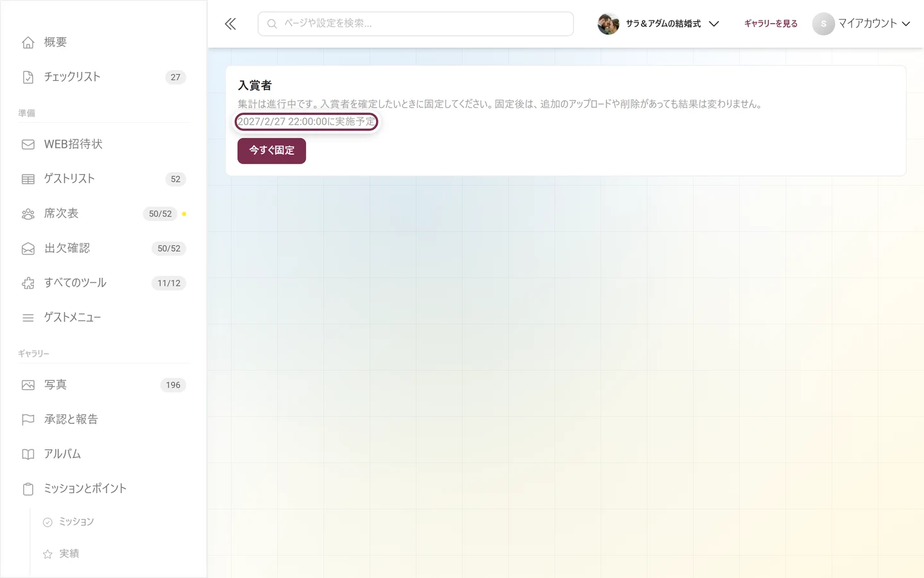Click the magnifier icon in search box
This screenshot has height=578, width=924.
272,24
